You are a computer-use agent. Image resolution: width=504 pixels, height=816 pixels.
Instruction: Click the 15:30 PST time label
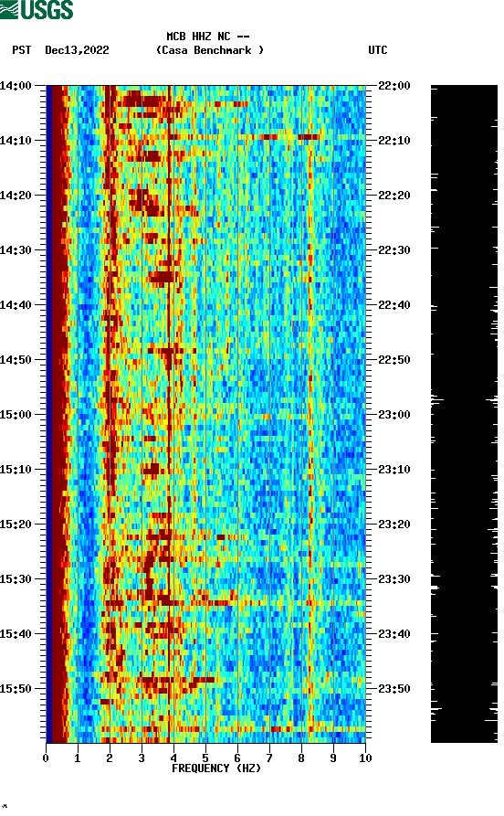[x=16, y=579]
